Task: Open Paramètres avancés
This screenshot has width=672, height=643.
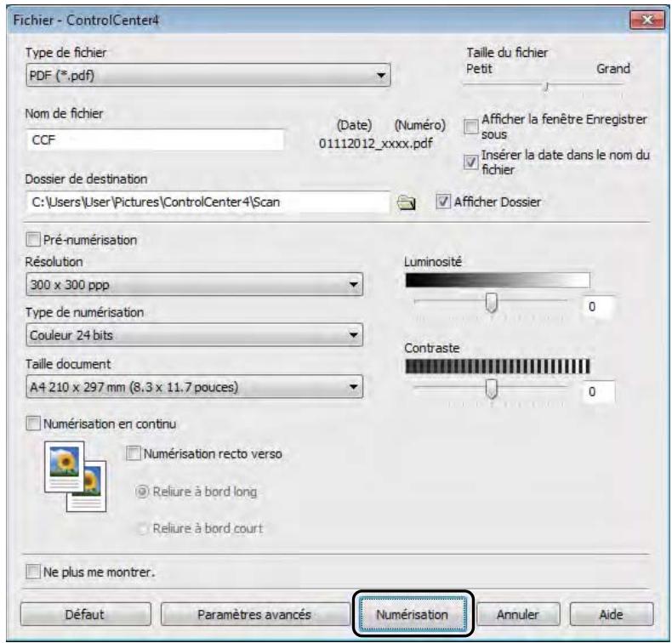Action: coord(254,614)
